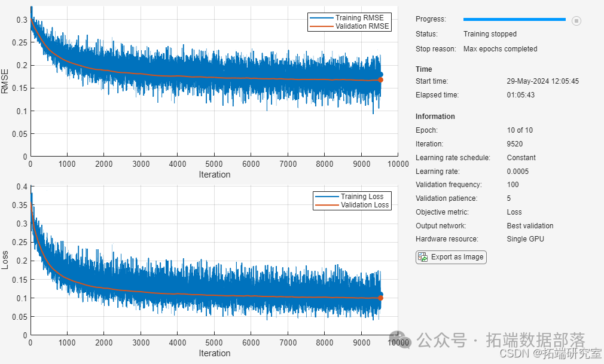Click the Max epochs completed stop reason
This screenshot has height=364, width=604.
[500, 49]
